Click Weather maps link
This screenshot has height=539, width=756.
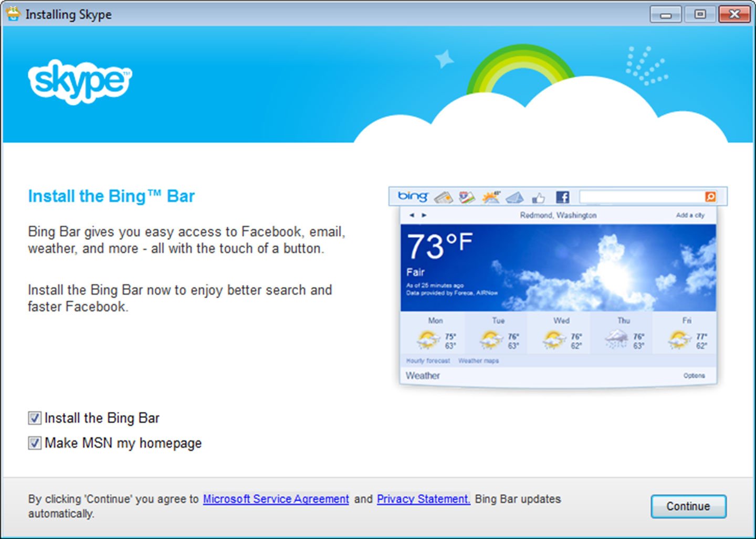point(478,361)
